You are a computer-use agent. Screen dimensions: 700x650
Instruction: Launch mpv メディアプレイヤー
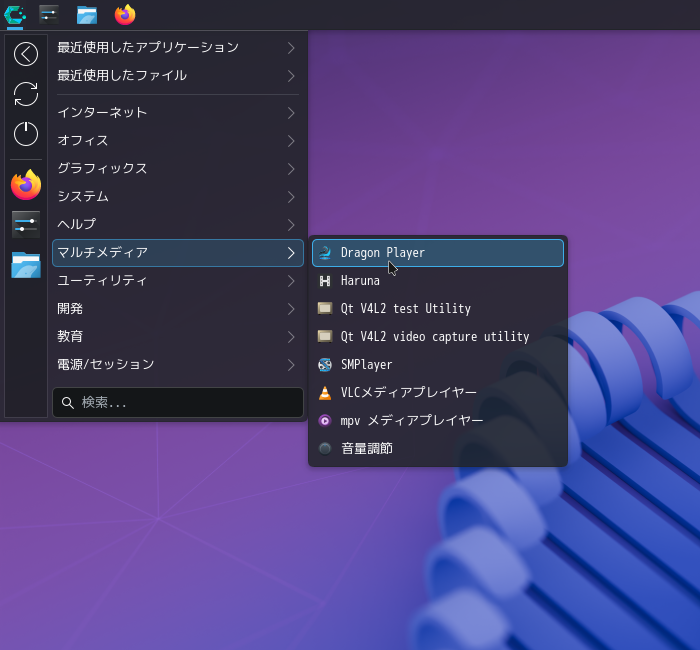[x=438, y=421]
